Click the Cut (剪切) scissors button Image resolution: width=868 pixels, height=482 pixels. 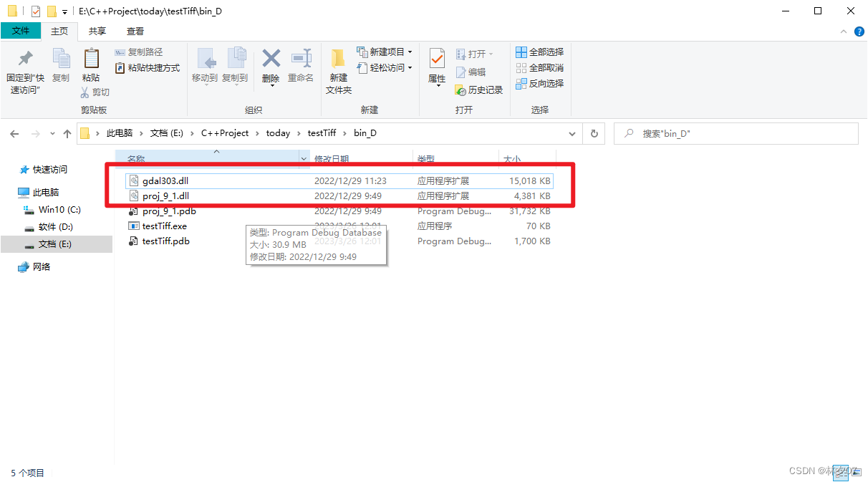coord(95,92)
